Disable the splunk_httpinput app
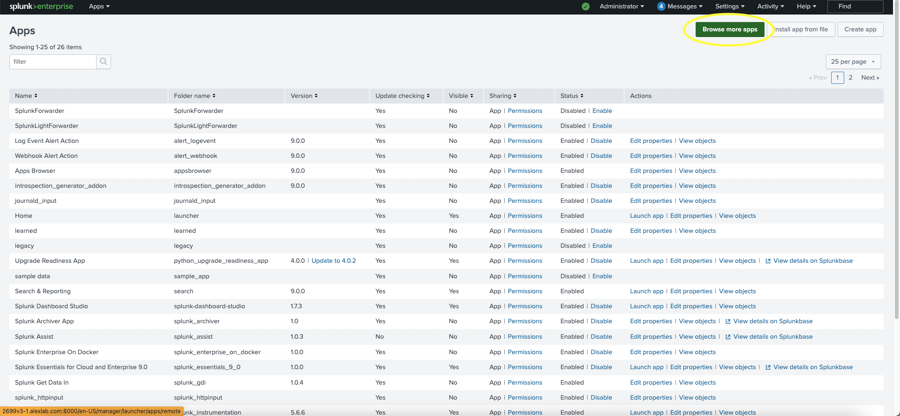Image resolution: width=900 pixels, height=416 pixels. click(x=601, y=398)
